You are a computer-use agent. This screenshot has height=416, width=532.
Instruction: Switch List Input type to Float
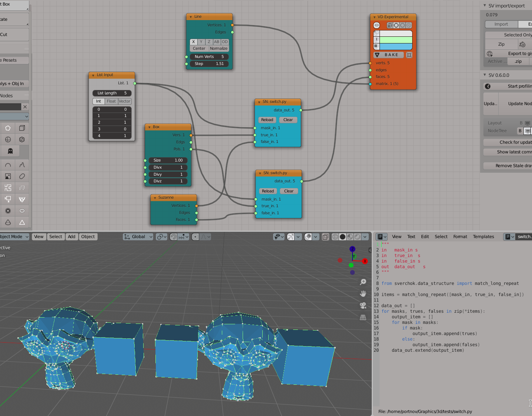[x=111, y=101]
